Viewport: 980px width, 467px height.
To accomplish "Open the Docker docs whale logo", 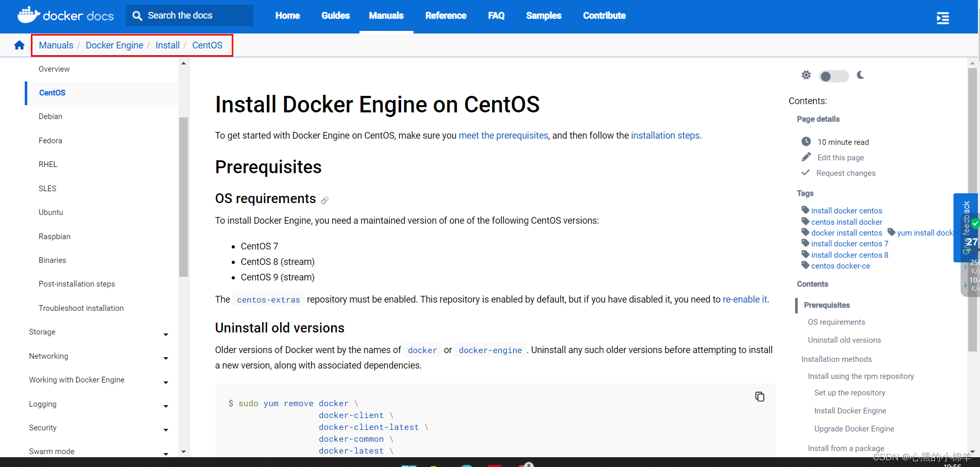I will [x=65, y=15].
